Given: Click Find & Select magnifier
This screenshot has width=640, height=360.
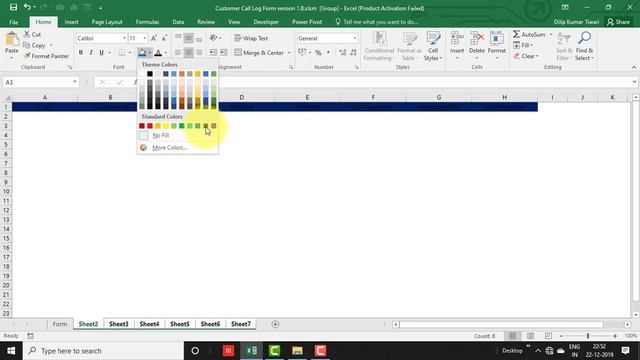Looking at the screenshot, I should point(584,46).
